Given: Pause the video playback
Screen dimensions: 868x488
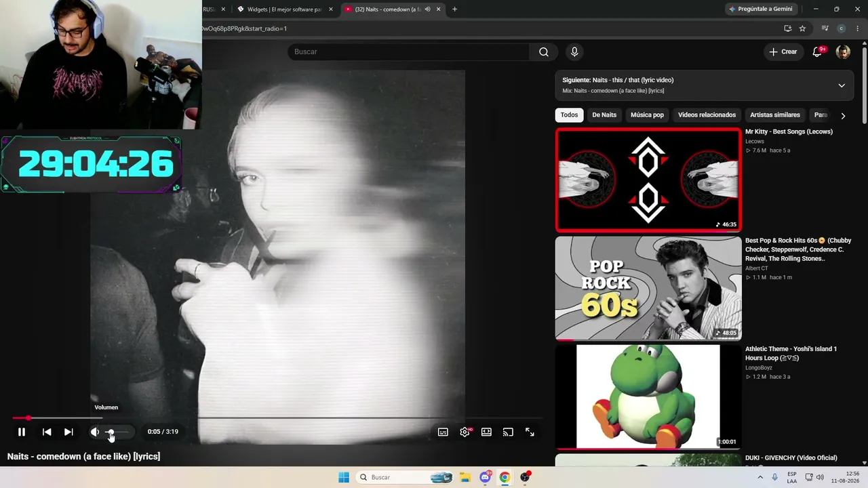Looking at the screenshot, I should [22, 432].
